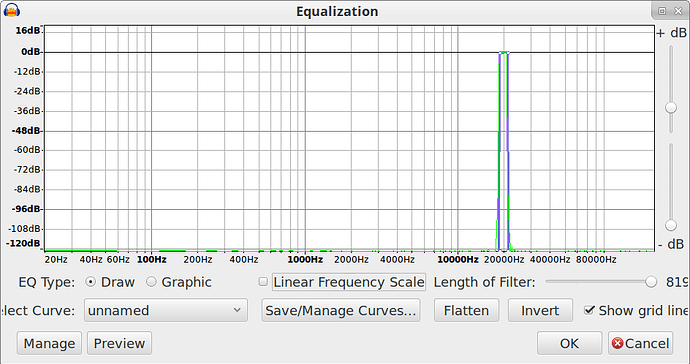Open the Manage menu button
Image resolution: width=690 pixels, height=364 pixels.
point(49,343)
